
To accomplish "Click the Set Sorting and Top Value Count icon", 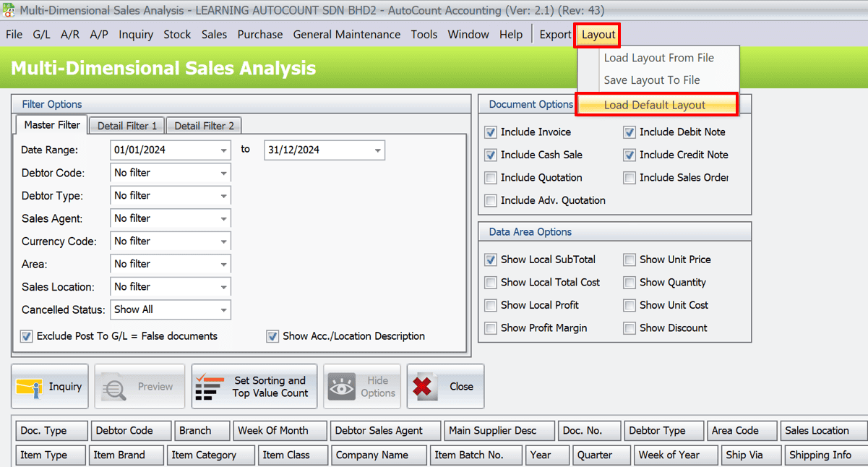I will click(x=210, y=387).
